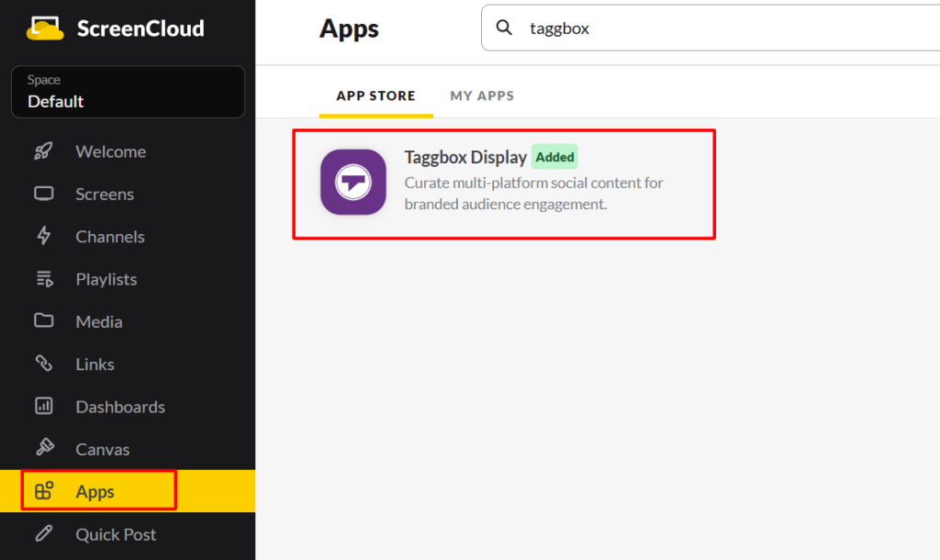Click the Welcome rocket icon

43,151
